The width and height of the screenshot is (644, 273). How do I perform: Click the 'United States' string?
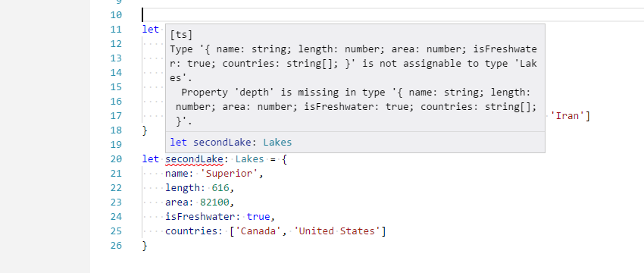(337, 231)
